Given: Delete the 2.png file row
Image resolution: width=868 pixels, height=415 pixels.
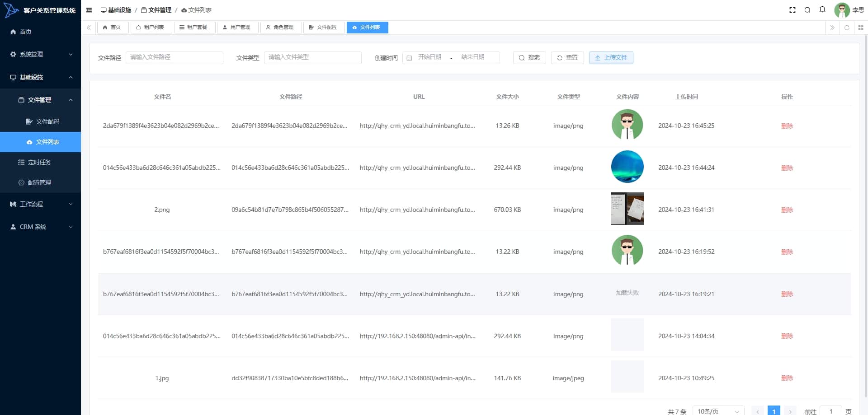Looking at the screenshot, I should [x=787, y=210].
